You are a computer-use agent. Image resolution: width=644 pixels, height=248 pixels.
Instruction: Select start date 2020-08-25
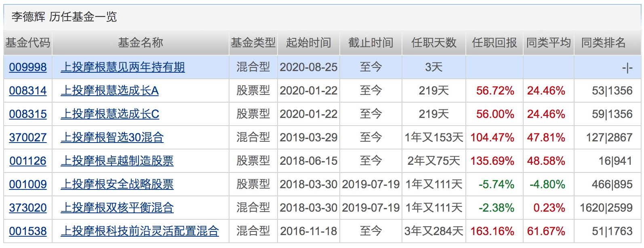pos(309,67)
